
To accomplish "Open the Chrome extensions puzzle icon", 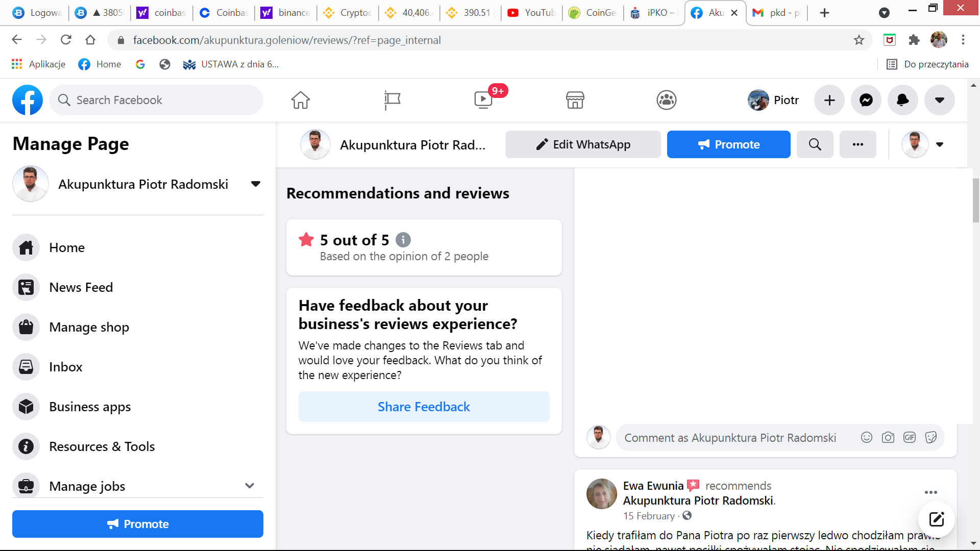I will (x=914, y=40).
